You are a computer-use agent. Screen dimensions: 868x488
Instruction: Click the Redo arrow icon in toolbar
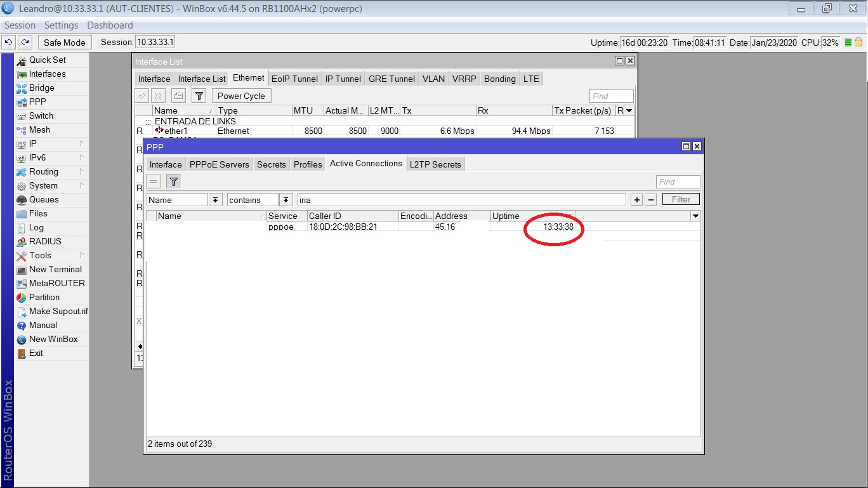click(x=25, y=43)
